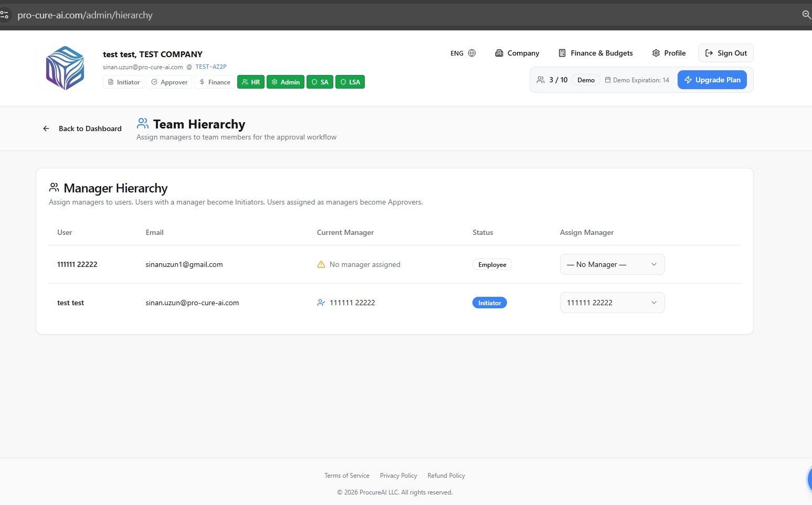
Task: Toggle the LSA role badge
Action: coord(350,82)
